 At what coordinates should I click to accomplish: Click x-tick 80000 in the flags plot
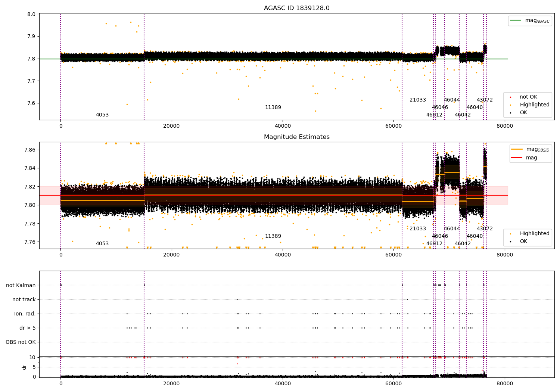pyautogui.click(x=504, y=383)
